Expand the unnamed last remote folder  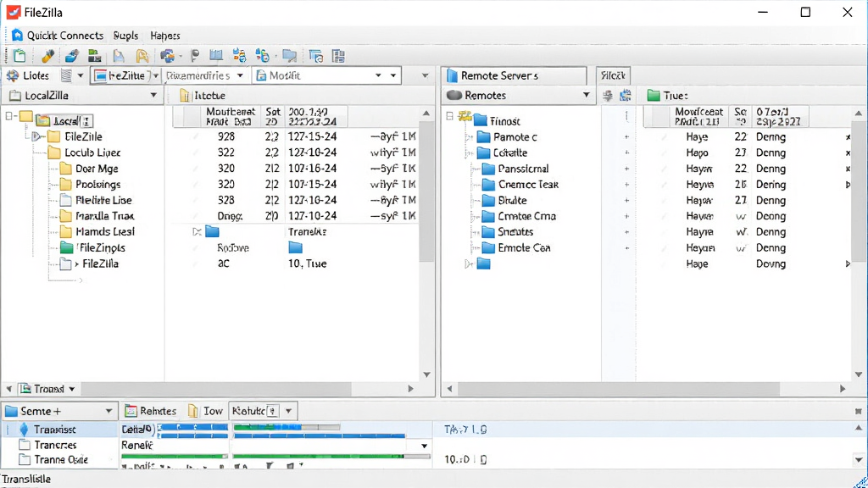coord(468,264)
